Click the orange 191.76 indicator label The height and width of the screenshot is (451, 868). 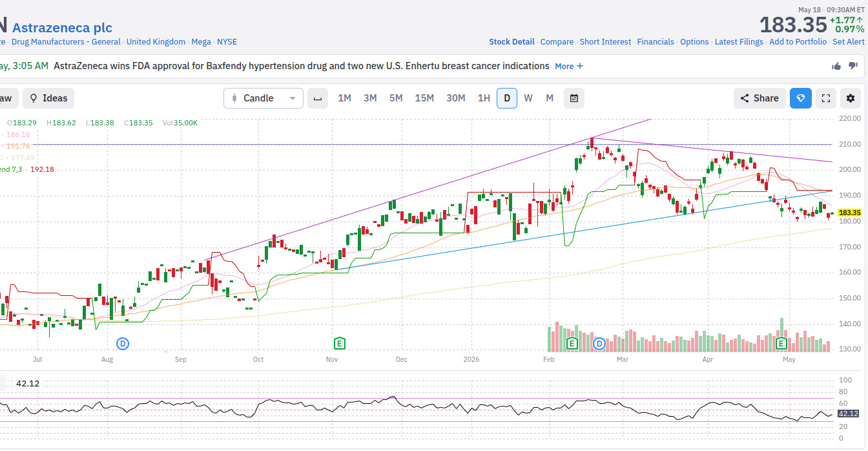(x=18, y=146)
